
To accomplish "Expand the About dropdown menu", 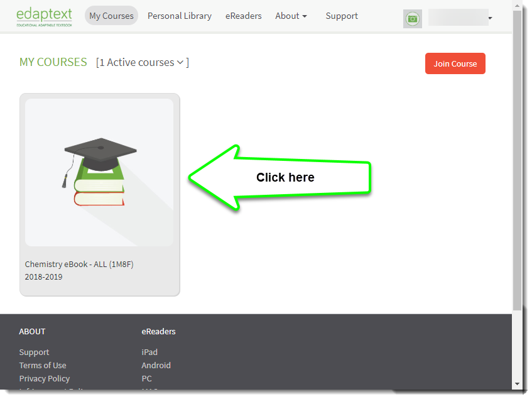I will coord(291,16).
